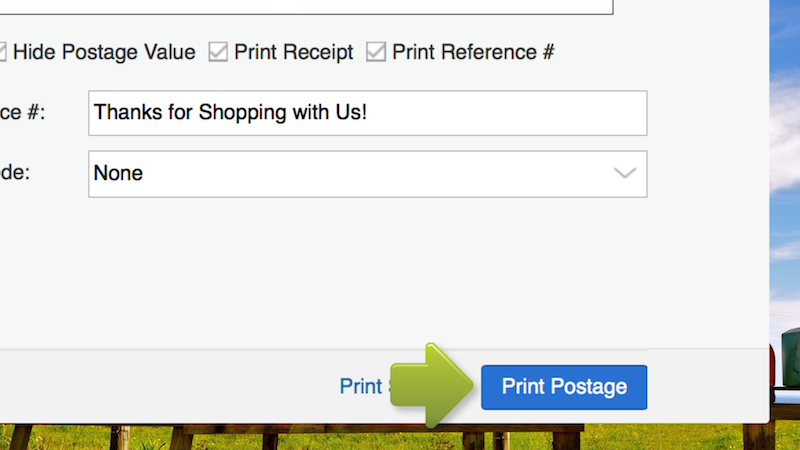This screenshot has width=800, height=450.
Task: Click the Print Sample link
Action: (x=360, y=387)
